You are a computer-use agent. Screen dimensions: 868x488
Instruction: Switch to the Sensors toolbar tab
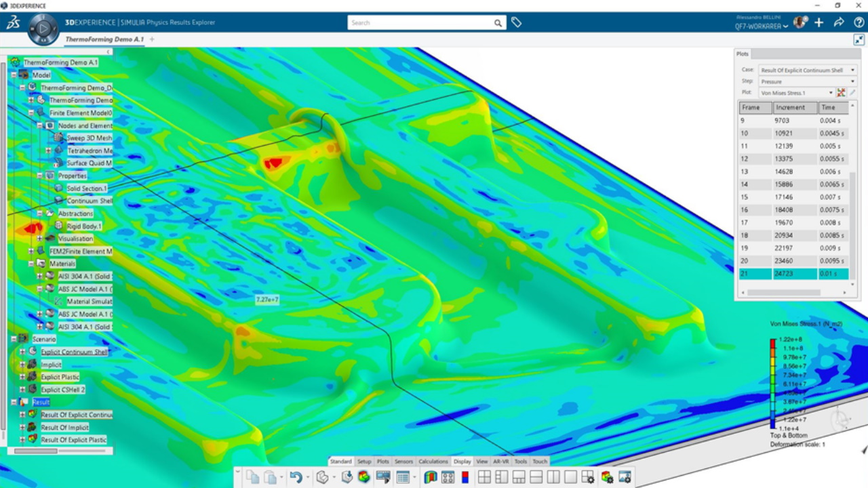403,462
